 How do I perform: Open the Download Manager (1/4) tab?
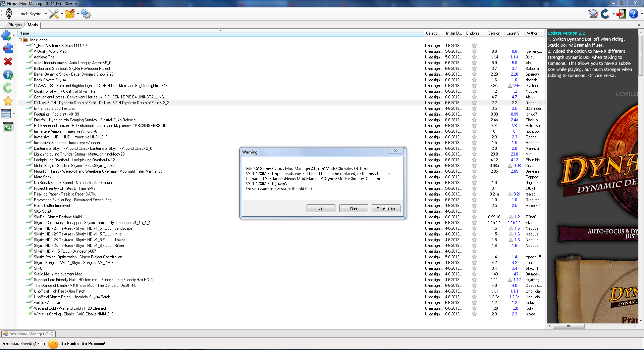(29, 334)
